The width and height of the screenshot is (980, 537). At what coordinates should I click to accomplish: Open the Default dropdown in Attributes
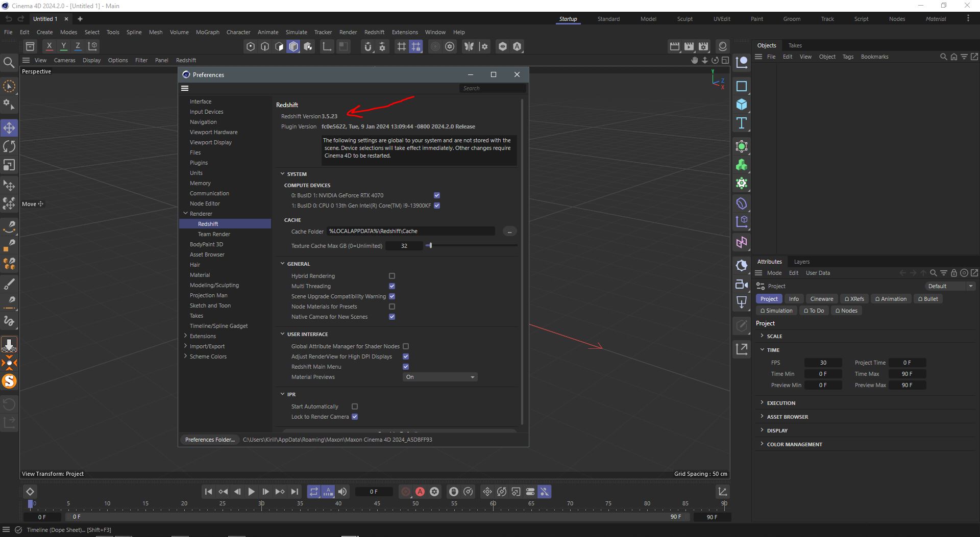[950, 286]
